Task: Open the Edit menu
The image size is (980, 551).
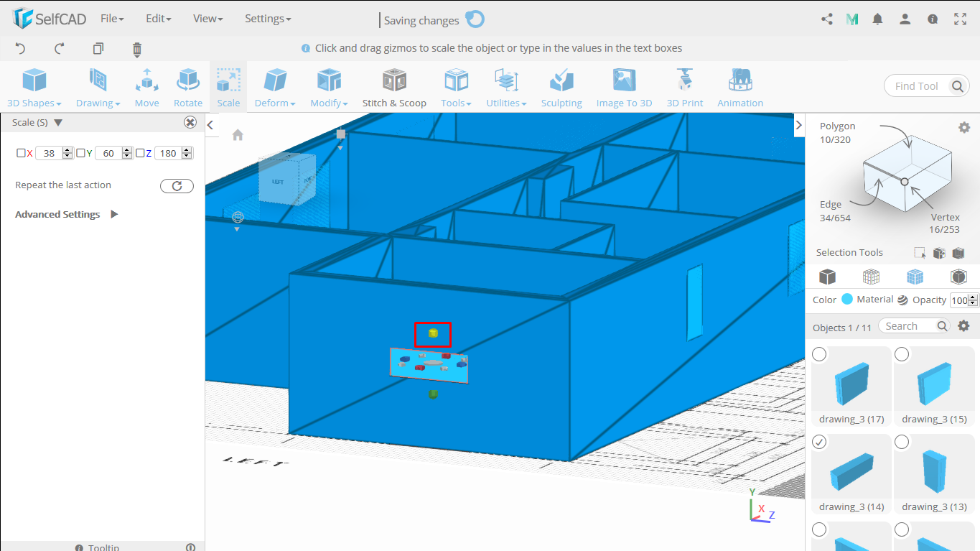Action: [158, 19]
